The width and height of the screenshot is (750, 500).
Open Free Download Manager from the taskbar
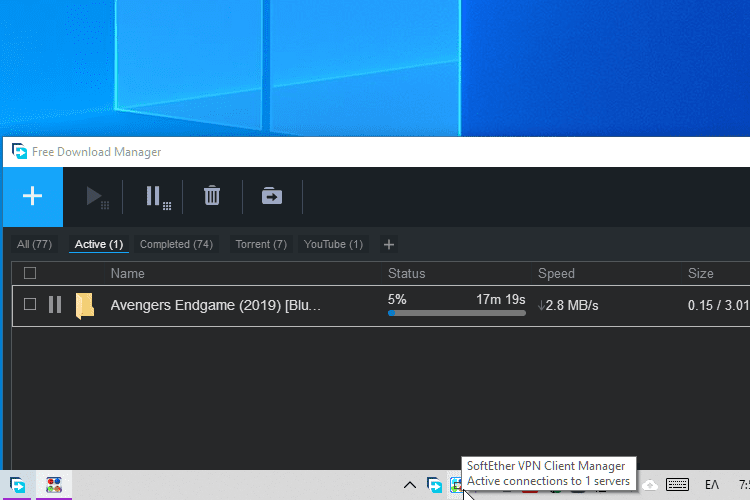17,485
